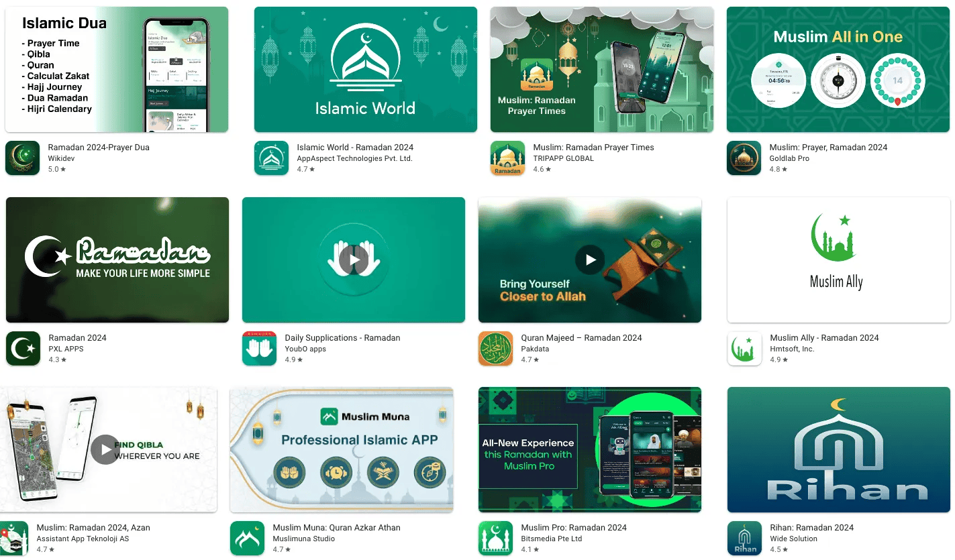This screenshot has width=955, height=560.
Task: Click the small Rihan app icon
Action: click(745, 539)
